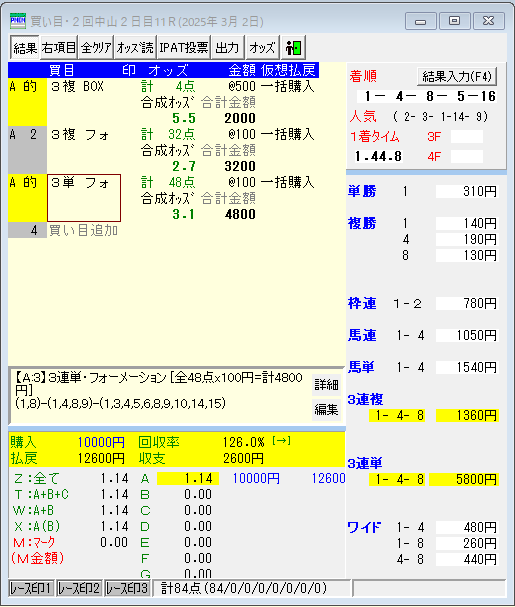
Task: Click the ワイド 1-4 payout 480円
Action: (467, 527)
